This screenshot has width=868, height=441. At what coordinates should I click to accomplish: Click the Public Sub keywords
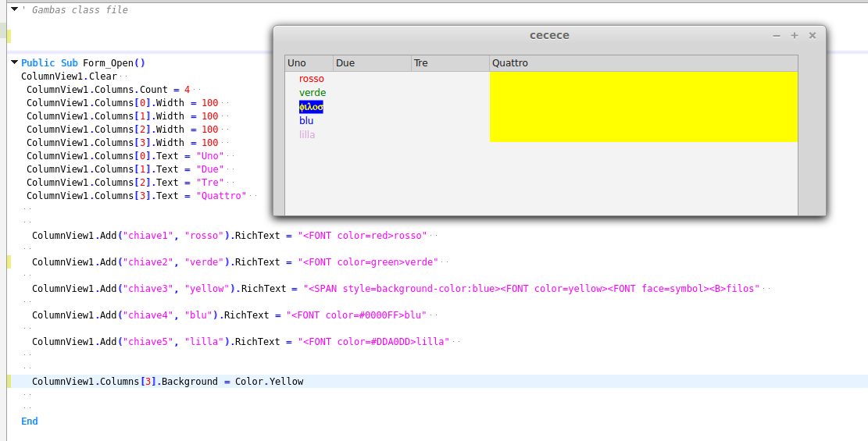(49, 63)
